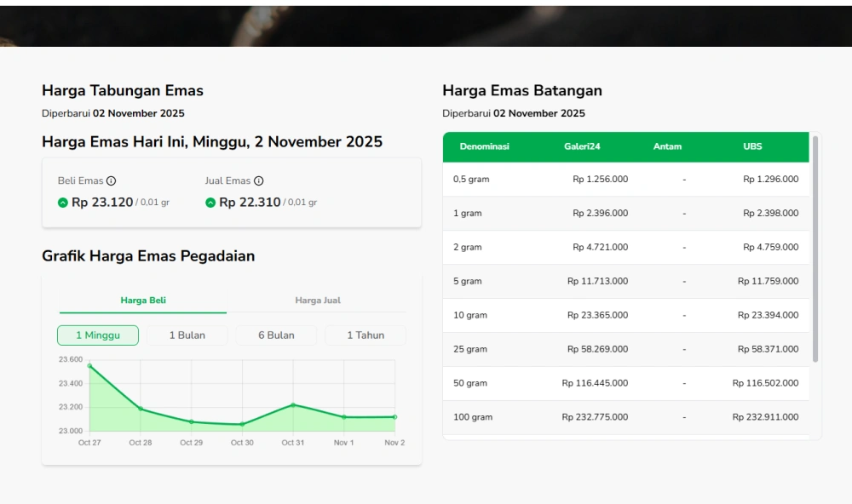Viewport: 852px width, 504px height.
Task: Click the UBS column header
Action: 752,146
